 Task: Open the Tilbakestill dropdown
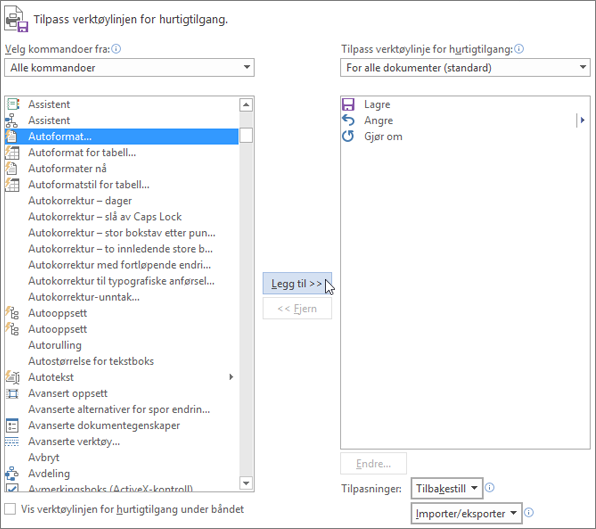447,488
